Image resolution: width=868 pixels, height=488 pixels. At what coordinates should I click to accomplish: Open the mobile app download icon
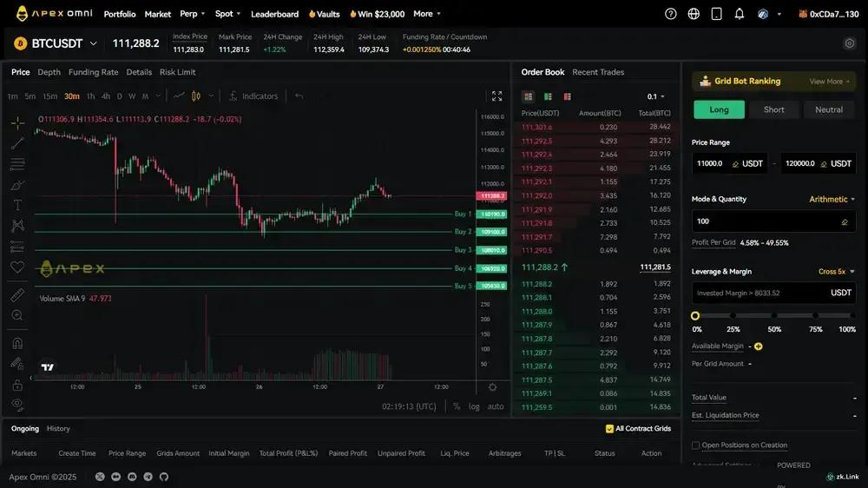coord(716,14)
